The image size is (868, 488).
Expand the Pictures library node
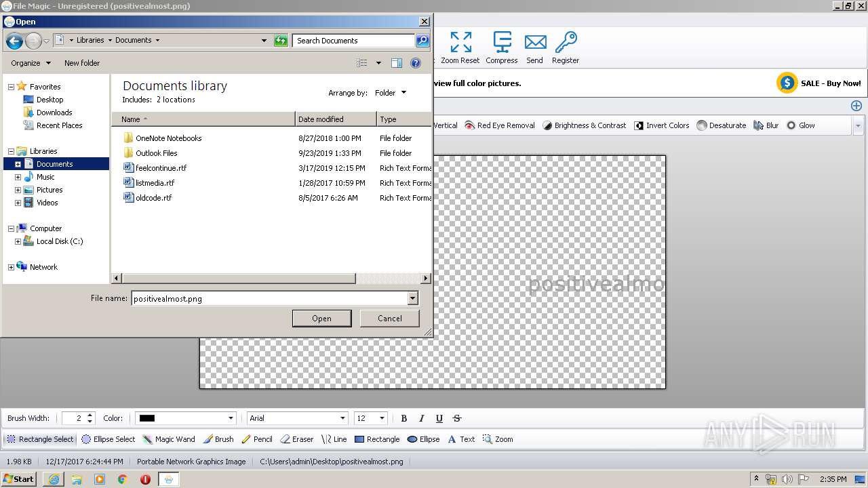(18, 190)
